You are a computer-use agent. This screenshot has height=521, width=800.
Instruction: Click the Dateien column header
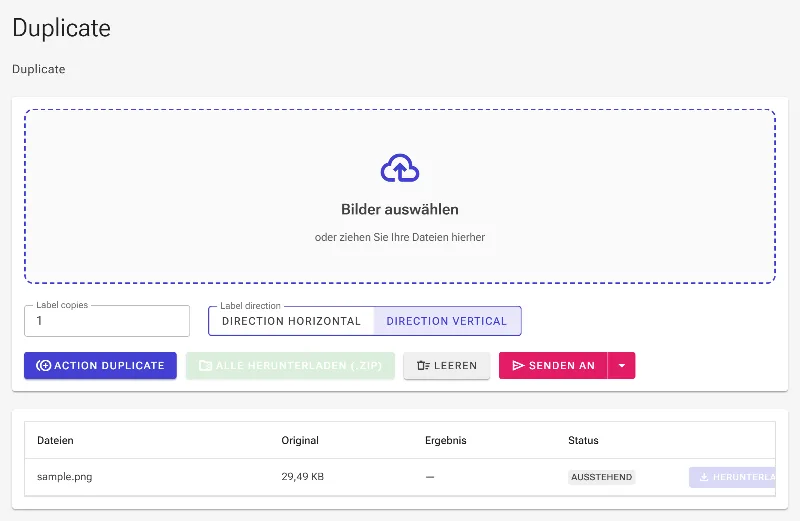(x=55, y=440)
